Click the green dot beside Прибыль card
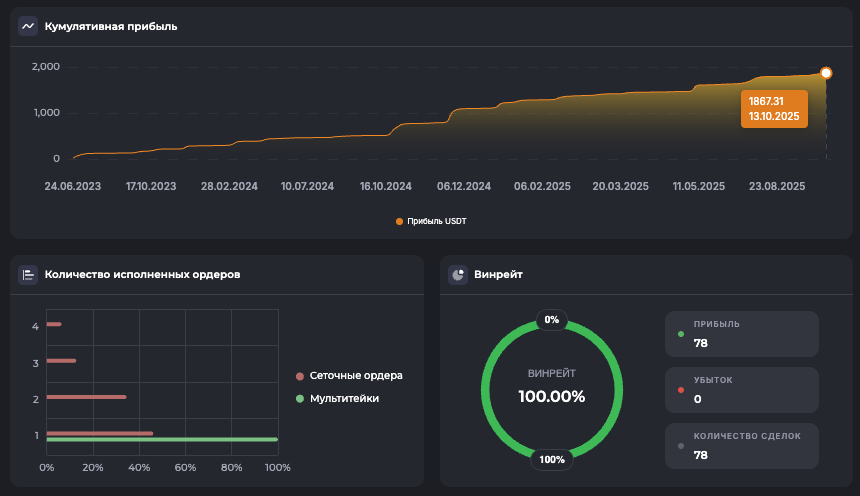This screenshot has width=860, height=496. (x=681, y=334)
